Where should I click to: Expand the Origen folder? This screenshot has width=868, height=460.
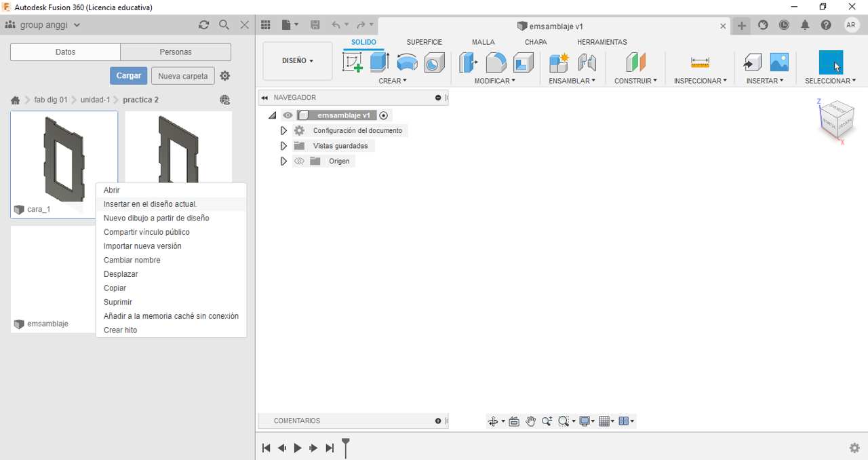point(283,161)
